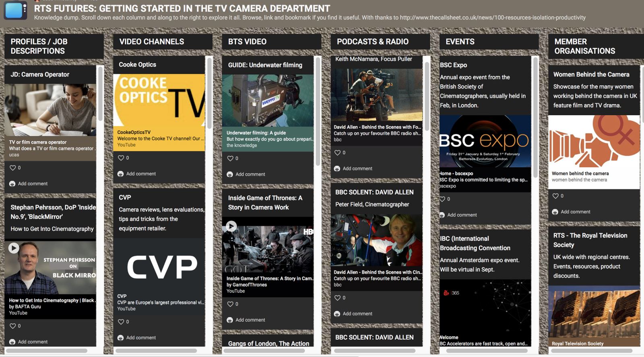Click the Video Channels column vertical scrollbar
The width and height of the screenshot is (644, 357).
209,92
